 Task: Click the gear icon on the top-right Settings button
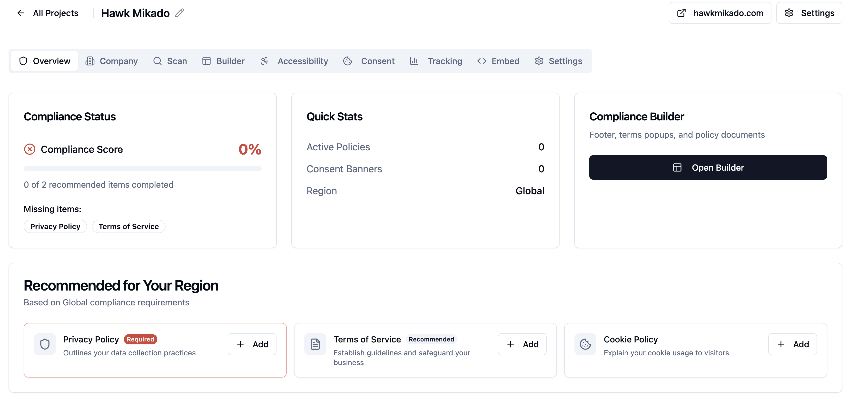click(789, 13)
